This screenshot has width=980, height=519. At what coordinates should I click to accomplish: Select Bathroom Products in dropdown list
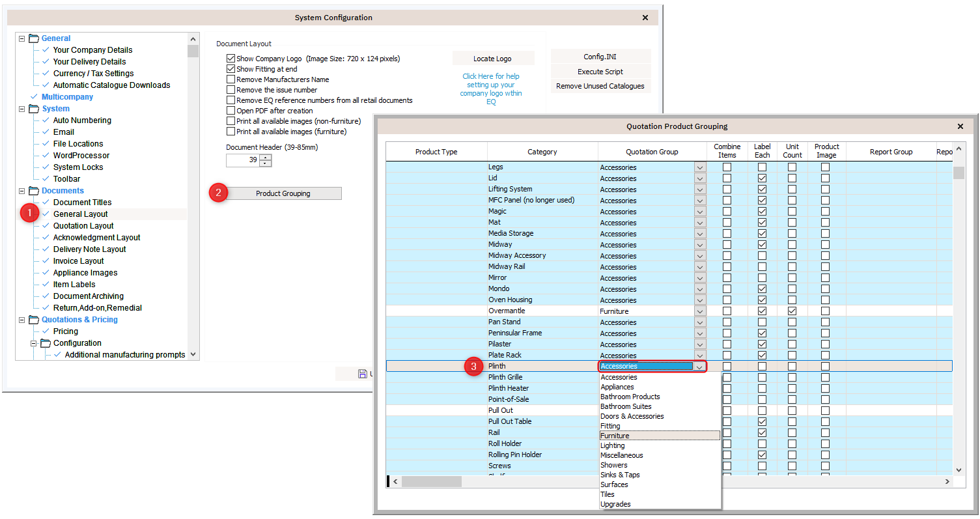(660, 397)
